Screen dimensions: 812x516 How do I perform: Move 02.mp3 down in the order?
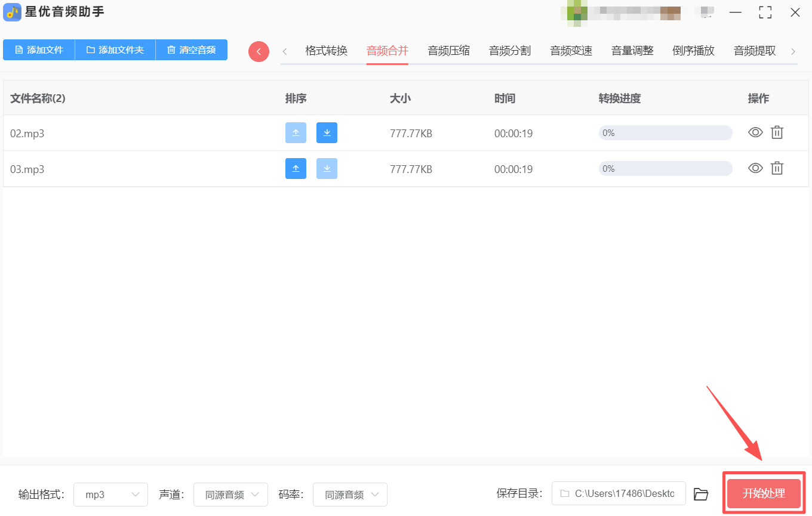[327, 133]
